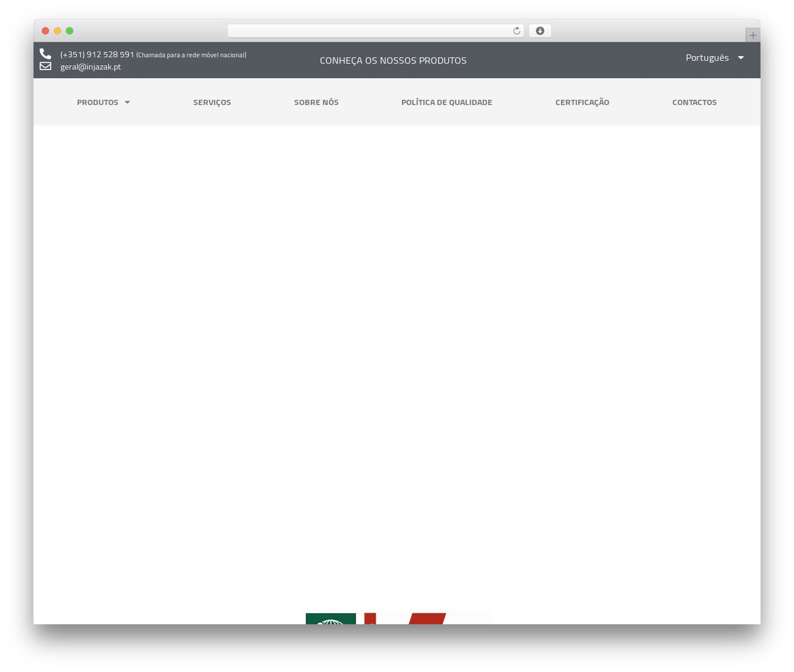Image resolution: width=794 pixels, height=672 pixels.
Task: Open the Português language dropdown
Action: pyautogui.click(x=715, y=58)
